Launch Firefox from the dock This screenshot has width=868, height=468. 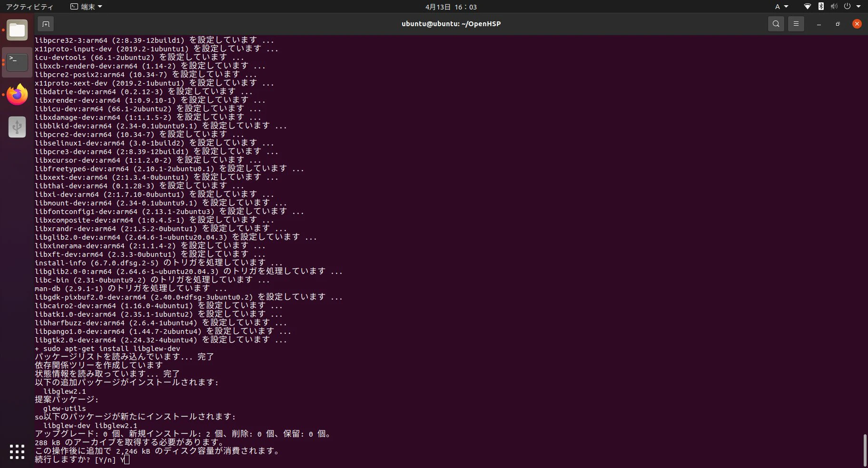click(x=17, y=95)
